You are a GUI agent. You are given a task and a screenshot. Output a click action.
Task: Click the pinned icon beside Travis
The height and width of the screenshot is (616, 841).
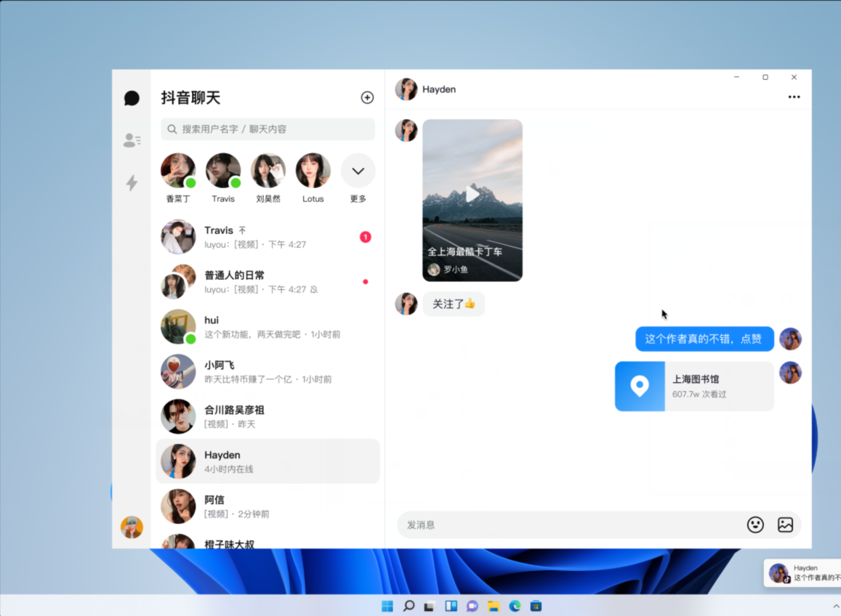243,230
